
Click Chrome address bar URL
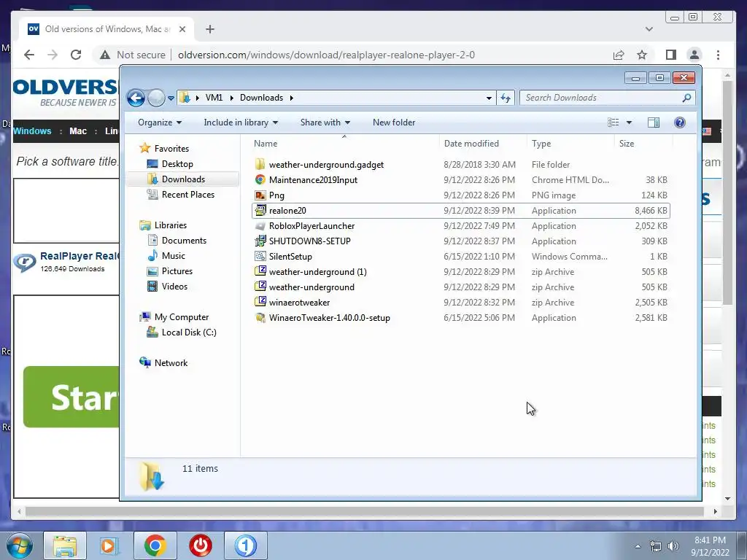(326, 55)
